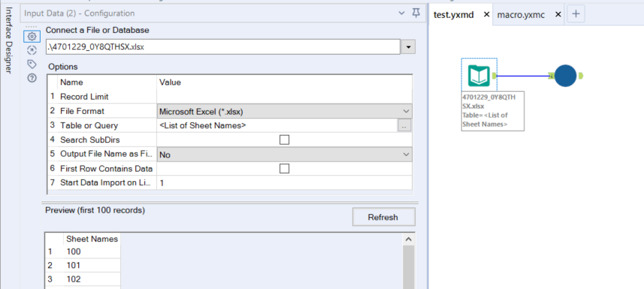Click the Name column header in Options
The width and height of the screenshot is (644, 289).
pos(71,82)
